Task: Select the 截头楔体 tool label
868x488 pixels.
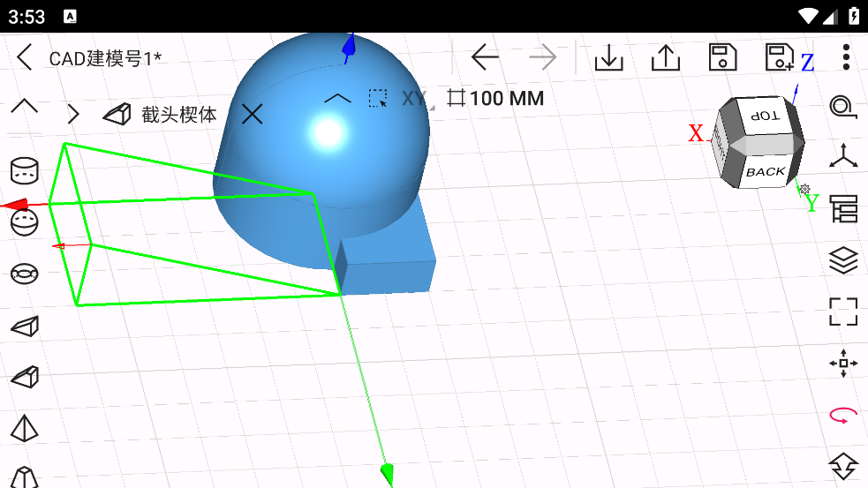Action: 178,115
